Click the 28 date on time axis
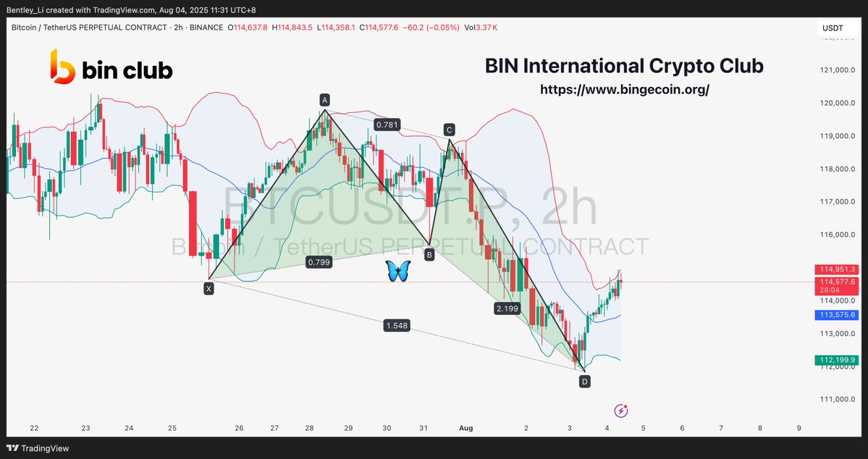Image resolution: width=868 pixels, height=459 pixels. point(309,428)
